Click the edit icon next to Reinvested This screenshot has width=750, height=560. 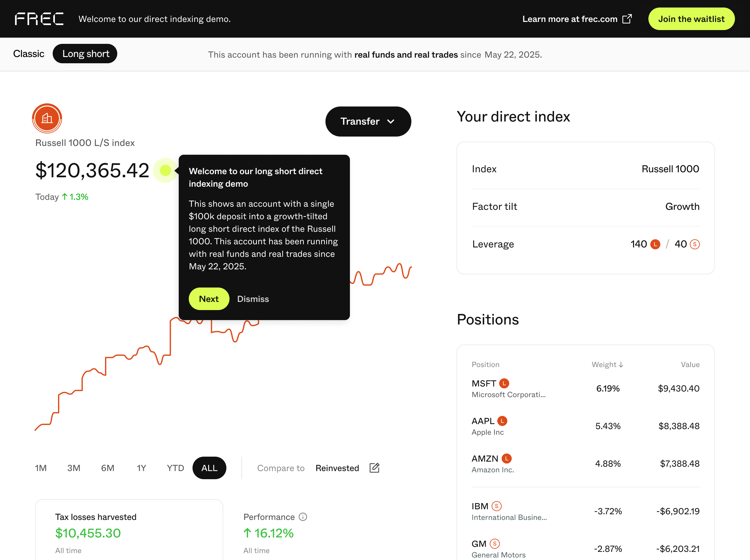tap(374, 468)
